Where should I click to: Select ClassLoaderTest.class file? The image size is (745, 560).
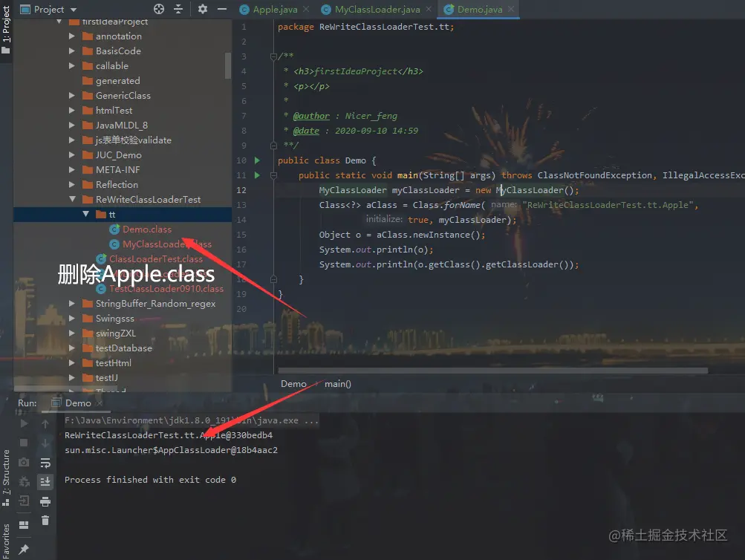coord(156,259)
